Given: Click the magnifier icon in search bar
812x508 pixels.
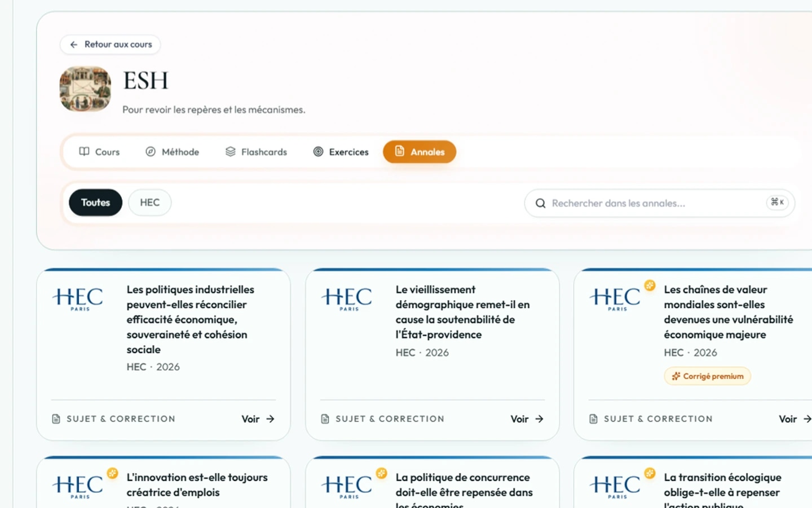Looking at the screenshot, I should (540, 203).
